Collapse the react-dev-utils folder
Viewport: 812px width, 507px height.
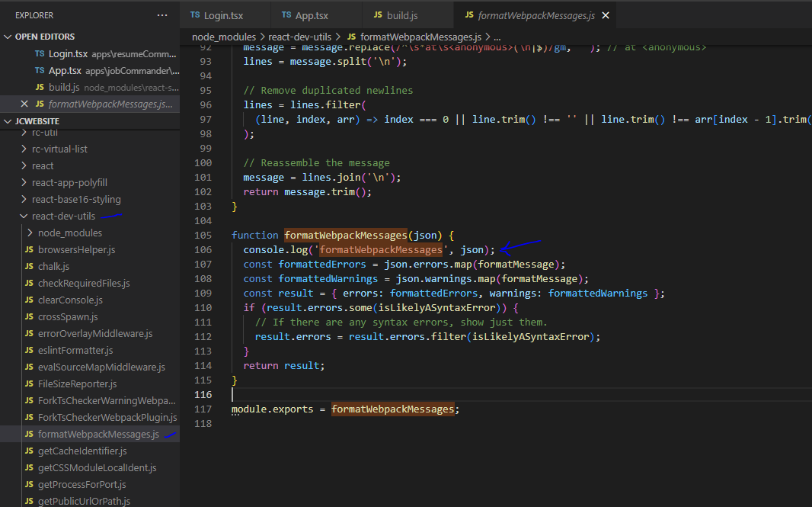[22, 216]
